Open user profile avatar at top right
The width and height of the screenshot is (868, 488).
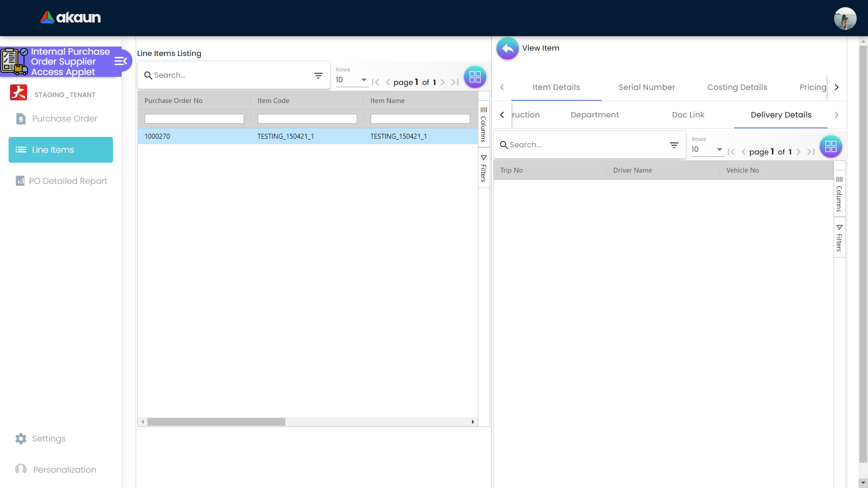coord(844,19)
